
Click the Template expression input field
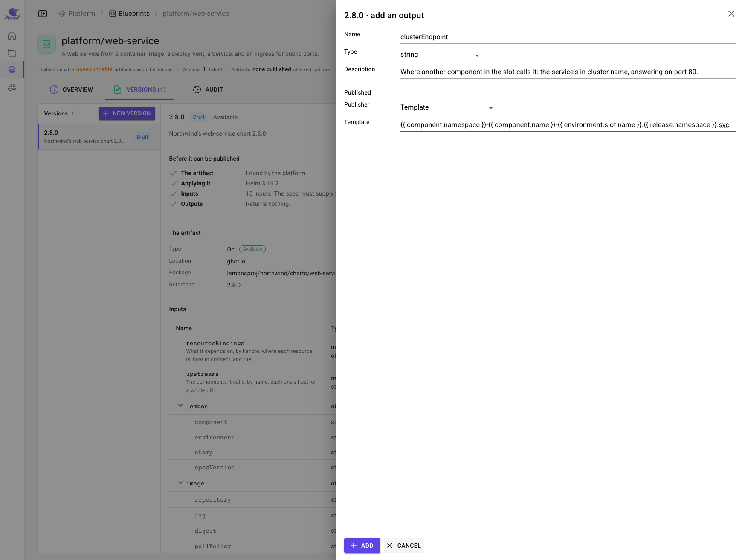(568, 125)
